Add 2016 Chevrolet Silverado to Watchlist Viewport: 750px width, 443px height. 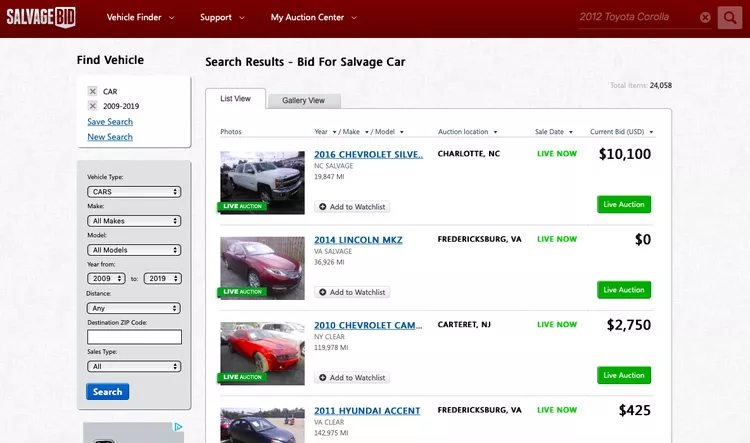[x=352, y=207]
